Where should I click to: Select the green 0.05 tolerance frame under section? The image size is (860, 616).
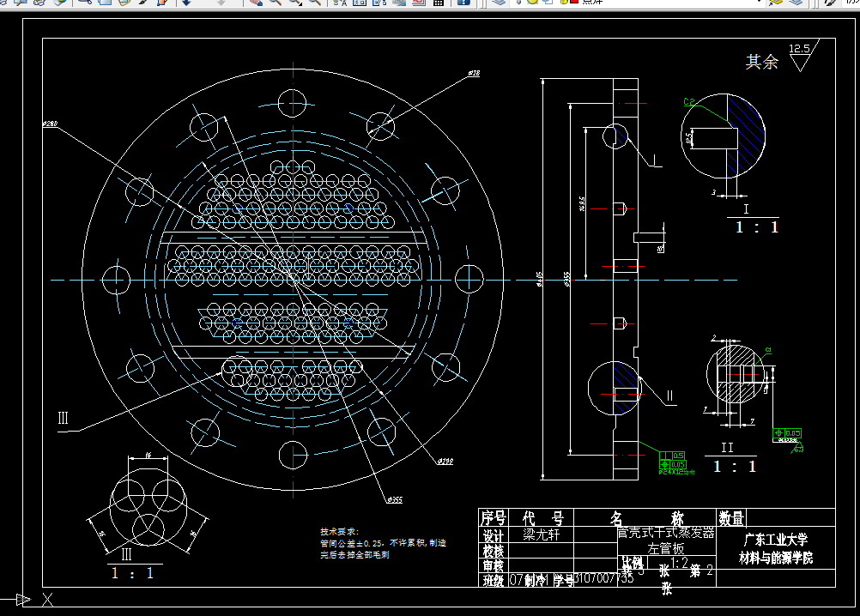pos(672,464)
